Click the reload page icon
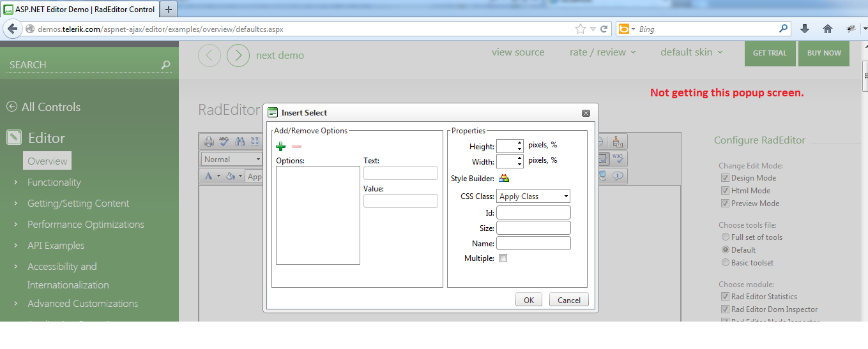 coord(604,29)
